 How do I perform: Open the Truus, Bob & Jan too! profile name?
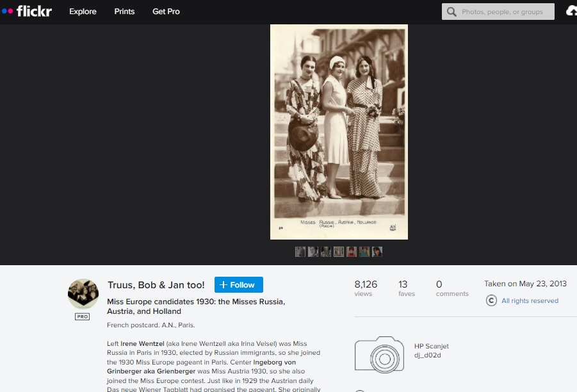156,285
